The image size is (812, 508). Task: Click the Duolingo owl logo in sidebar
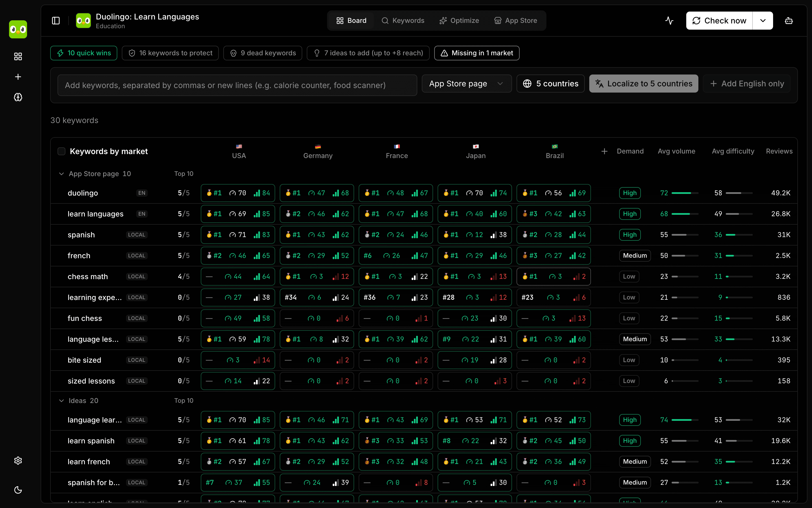click(18, 29)
